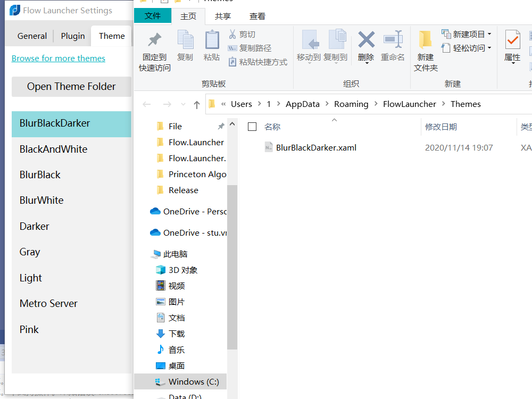Image resolution: width=532 pixels, height=399 pixels.
Task: Open 桌面 (Desktop) in navigation pane
Action: [x=177, y=366]
